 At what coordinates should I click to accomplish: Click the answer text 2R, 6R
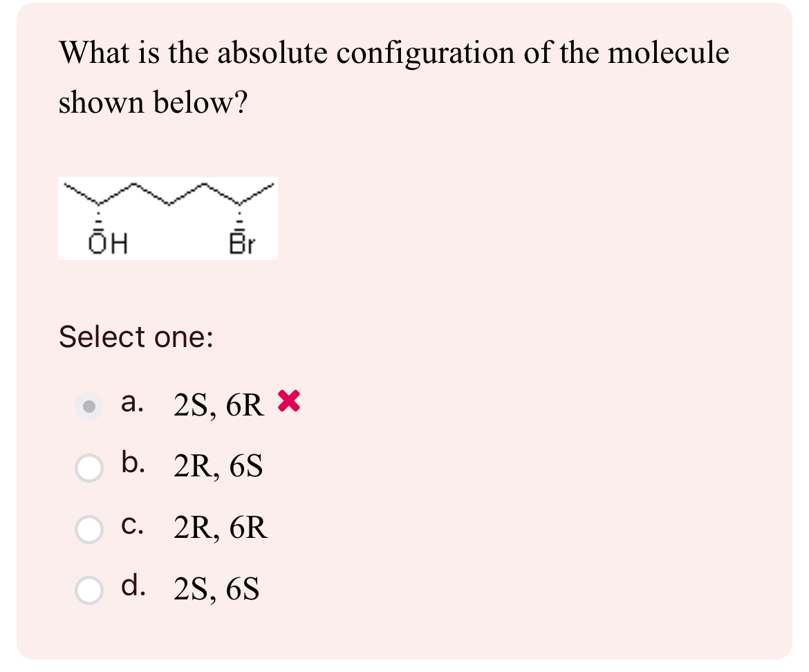[x=220, y=529]
